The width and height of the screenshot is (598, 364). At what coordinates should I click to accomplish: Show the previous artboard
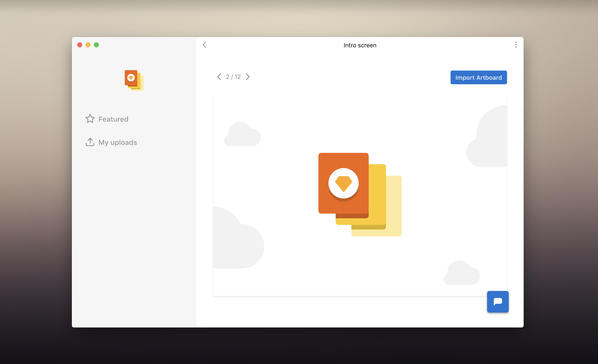[x=219, y=77]
